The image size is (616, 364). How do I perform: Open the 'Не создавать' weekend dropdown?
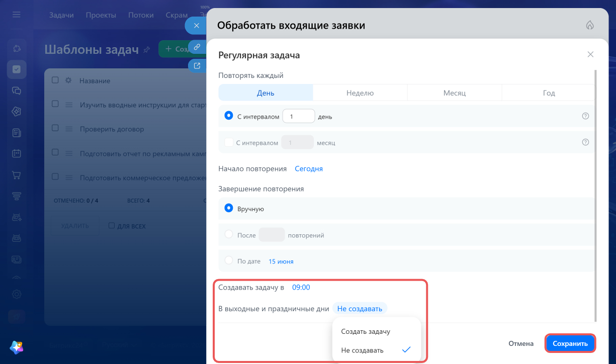pyautogui.click(x=360, y=309)
